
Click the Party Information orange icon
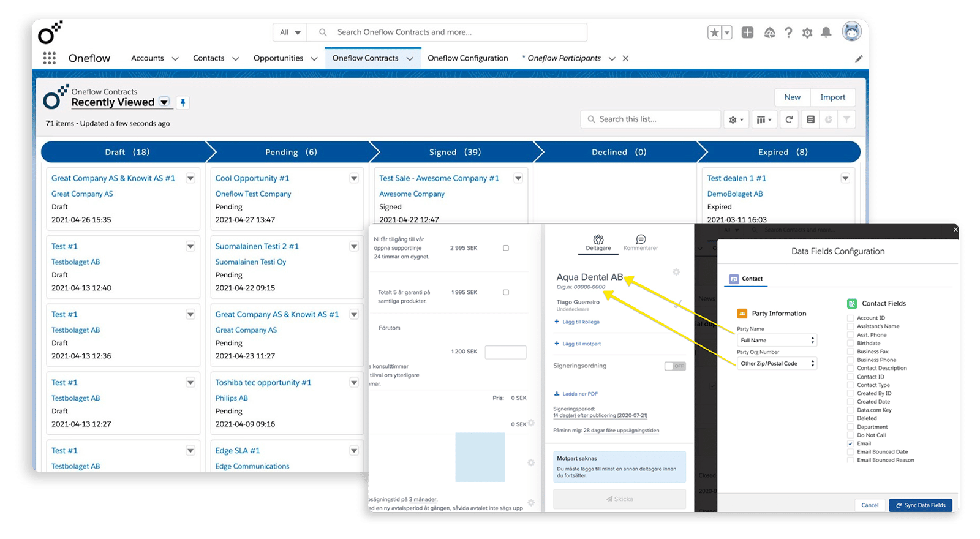point(742,314)
